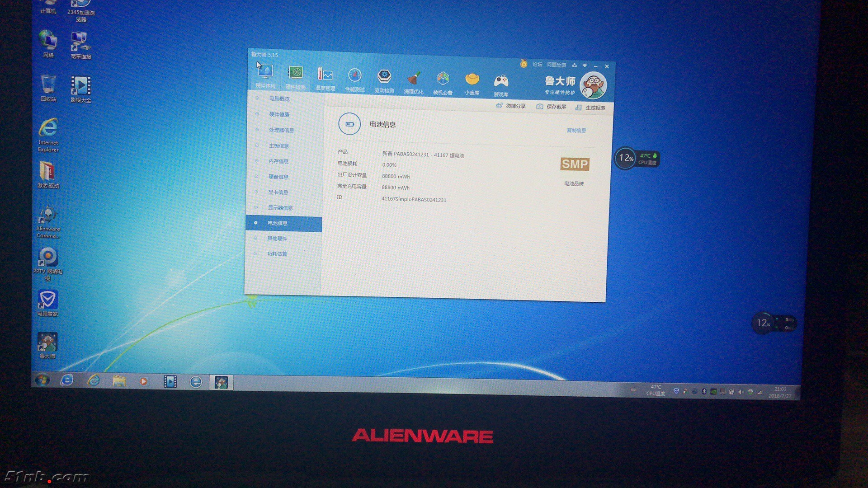Select 处理器信息 sidebar entry
This screenshot has width=868, height=488.
pos(281,130)
